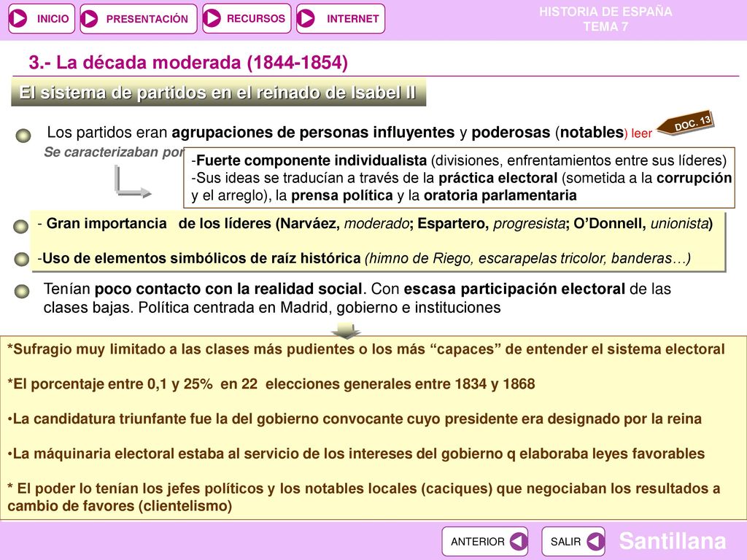Open the PRESENTACIÓN navigation button
747x560 pixels.
tap(138, 18)
